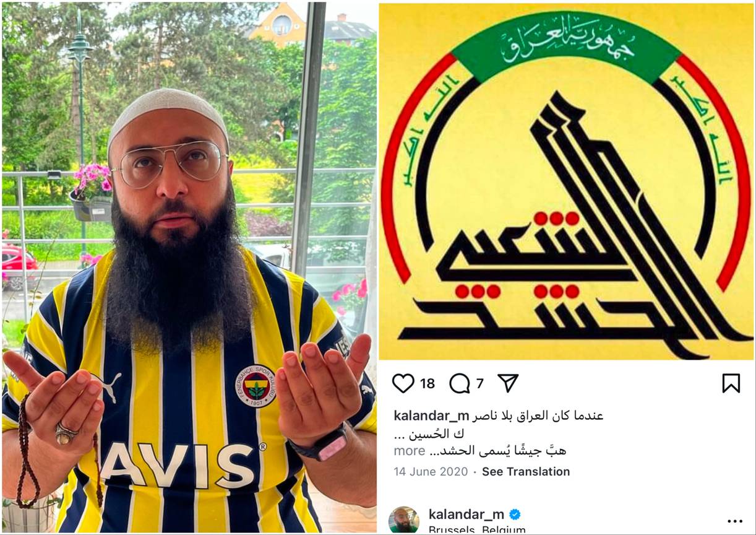The width and height of the screenshot is (756, 535).
Task: View the 7 comments count
Action: click(x=479, y=384)
